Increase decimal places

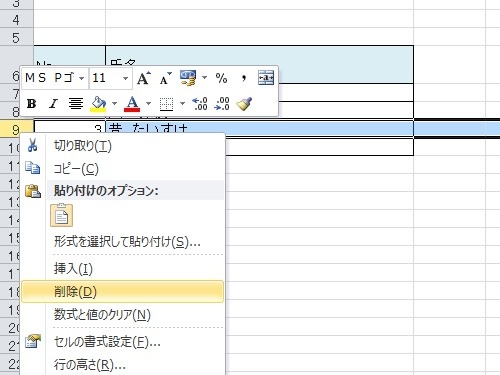click(x=200, y=104)
